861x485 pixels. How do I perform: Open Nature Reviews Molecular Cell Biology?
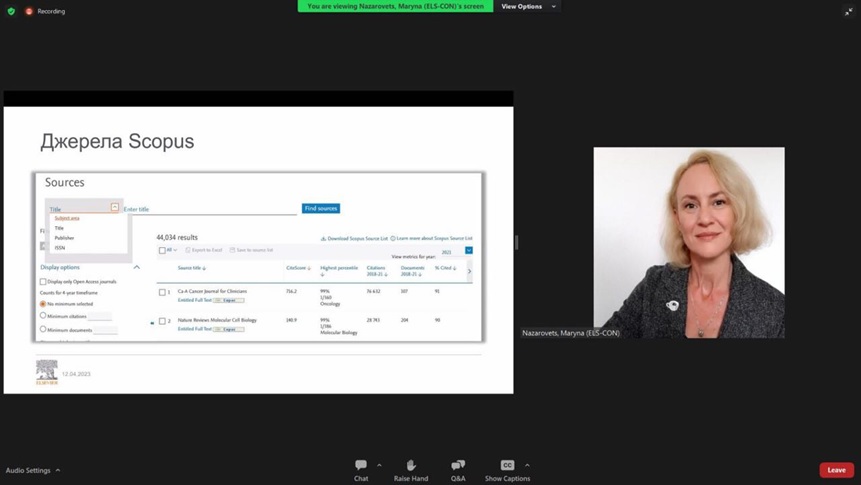tap(217, 320)
